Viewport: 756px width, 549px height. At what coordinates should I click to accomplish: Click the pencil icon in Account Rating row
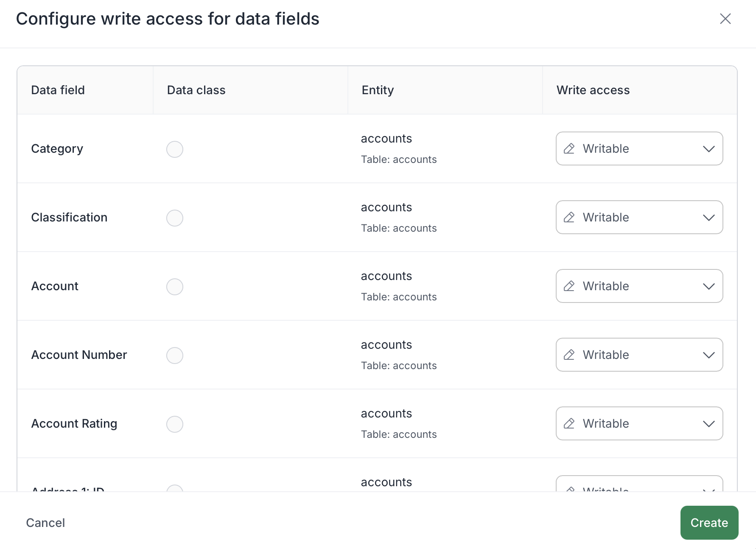pos(569,423)
